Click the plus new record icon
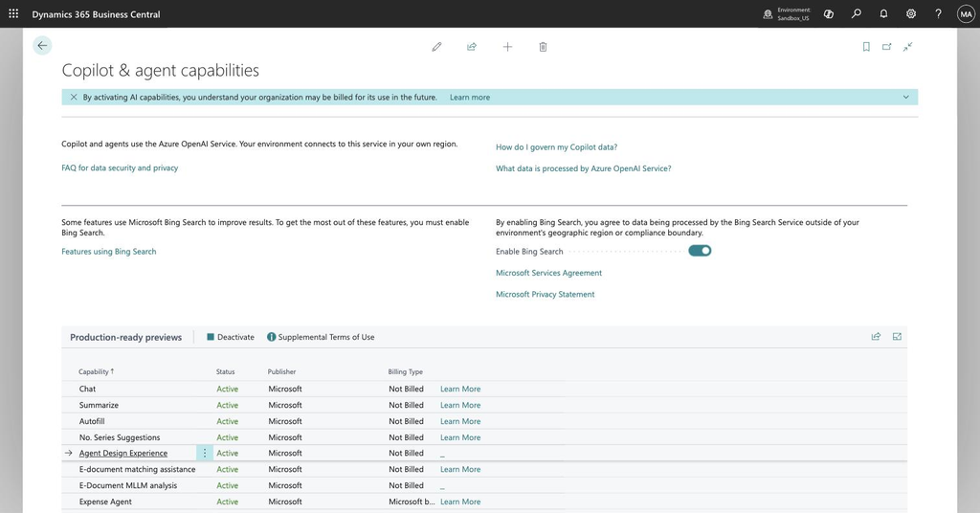Image resolution: width=980 pixels, height=513 pixels. coord(507,47)
